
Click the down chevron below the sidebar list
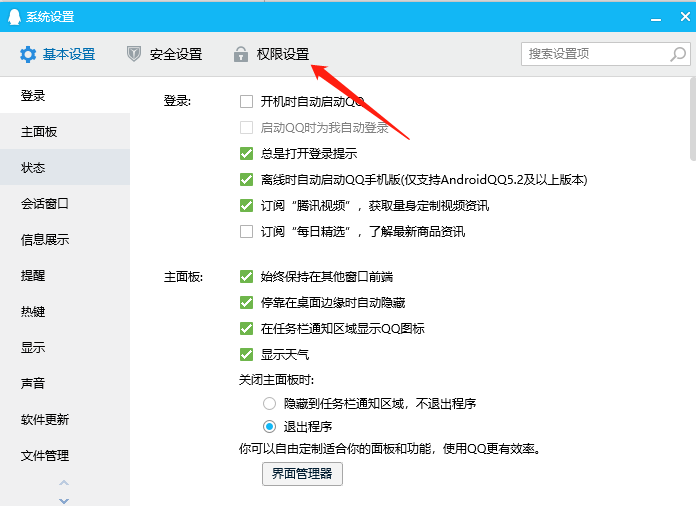[x=64, y=500]
